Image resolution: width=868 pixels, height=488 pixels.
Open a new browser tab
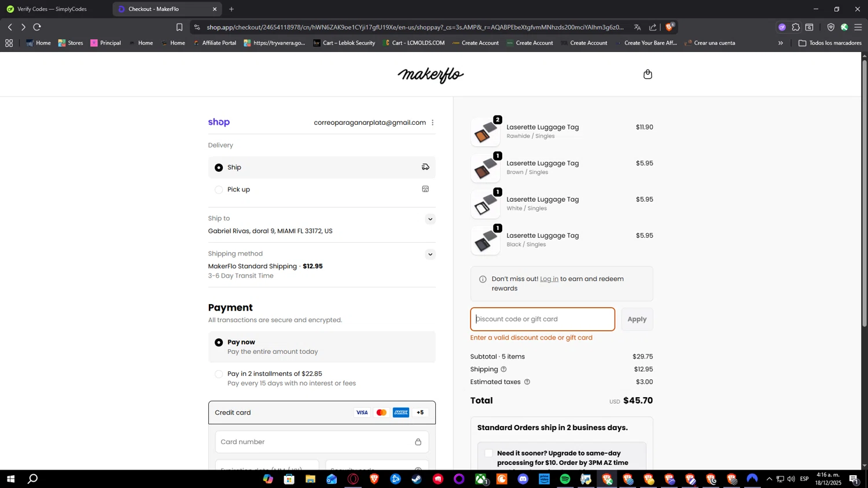point(231,9)
